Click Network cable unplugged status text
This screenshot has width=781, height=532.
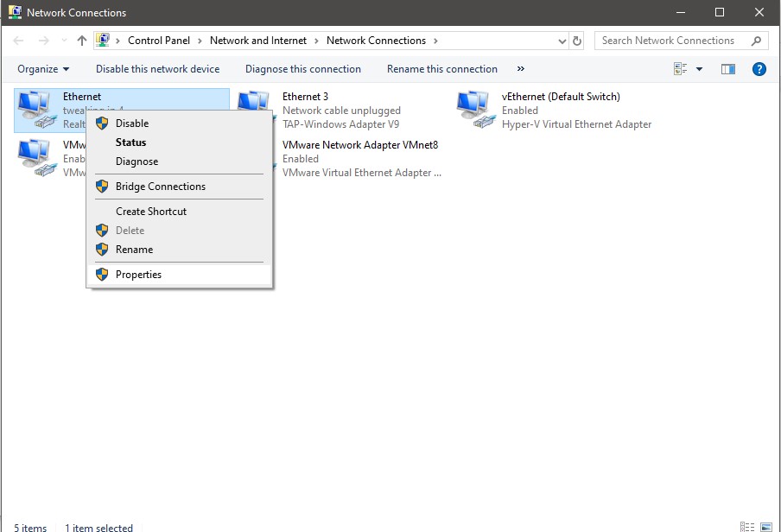[341, 111]
